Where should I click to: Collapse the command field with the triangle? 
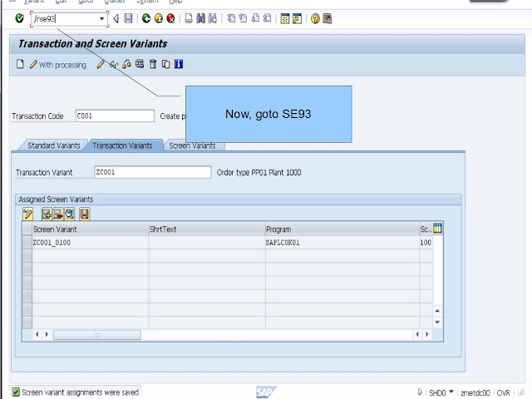(x=116, y=18)
